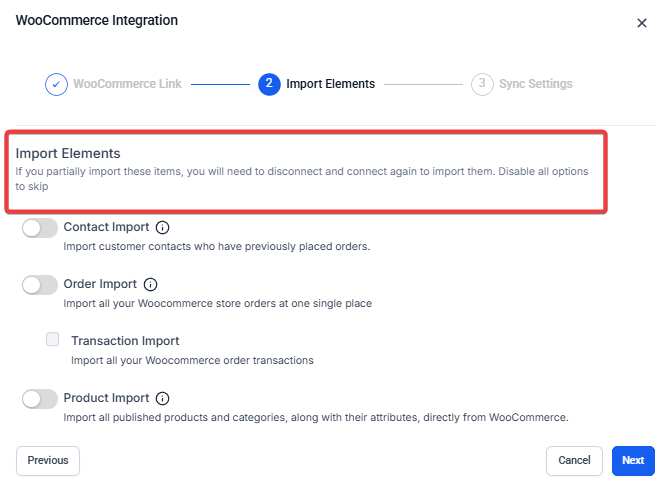
Task: Click the Transaction Import label text
Action: click(x=125, y=341)
